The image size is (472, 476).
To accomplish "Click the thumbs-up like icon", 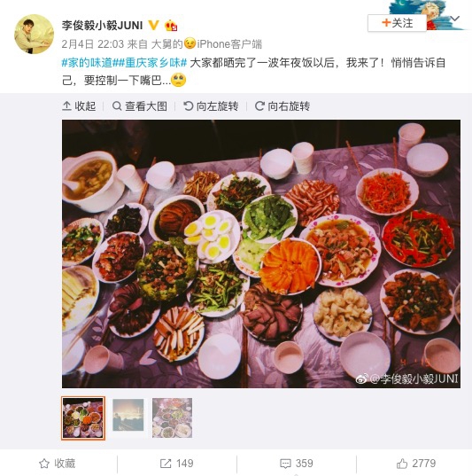I will [x=402, y=464].
